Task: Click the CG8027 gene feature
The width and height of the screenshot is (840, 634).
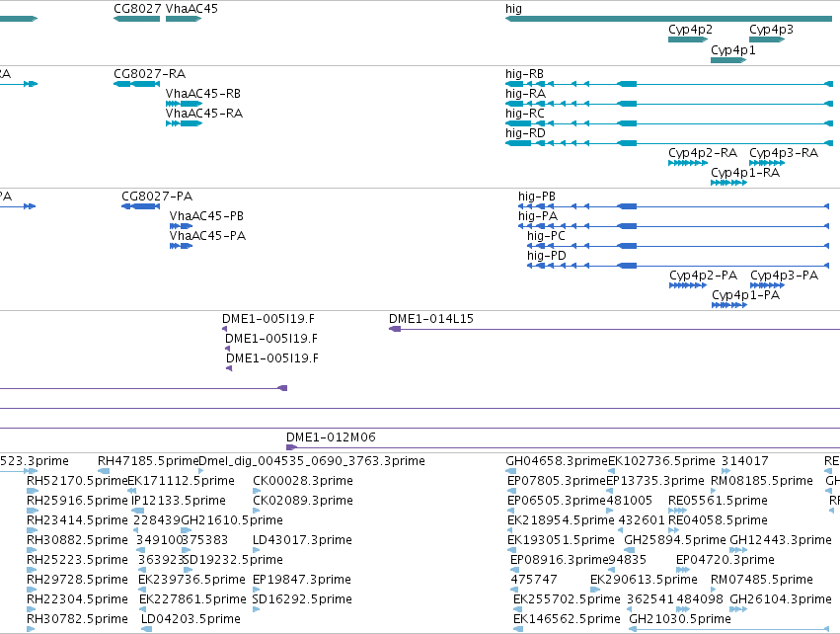Action: click(x=136, y=19)
